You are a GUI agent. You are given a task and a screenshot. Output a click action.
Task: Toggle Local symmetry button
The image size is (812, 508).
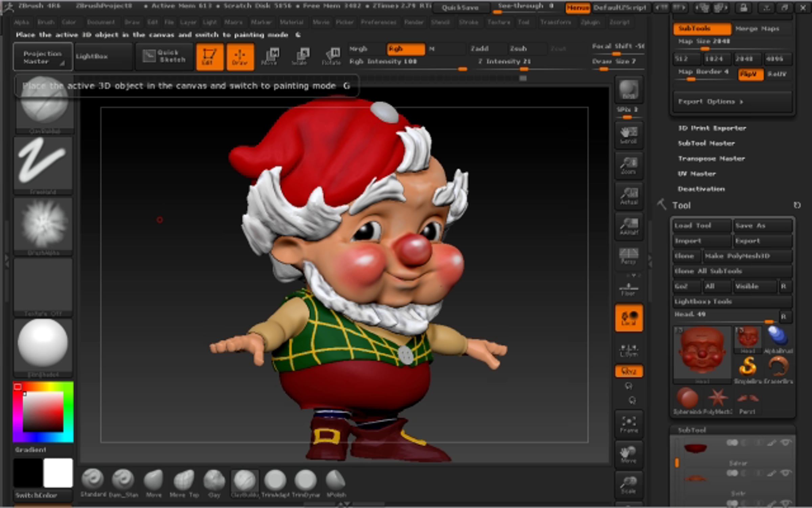coord(629,318)
